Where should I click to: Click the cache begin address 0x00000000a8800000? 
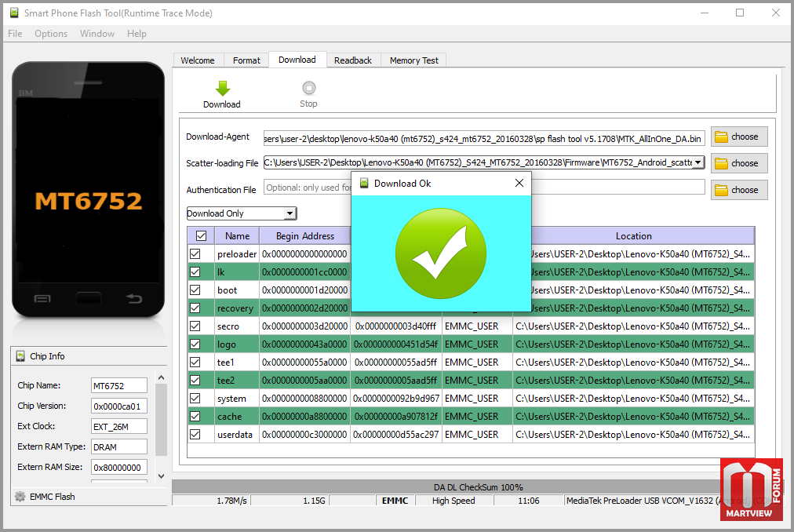[304, 417]
